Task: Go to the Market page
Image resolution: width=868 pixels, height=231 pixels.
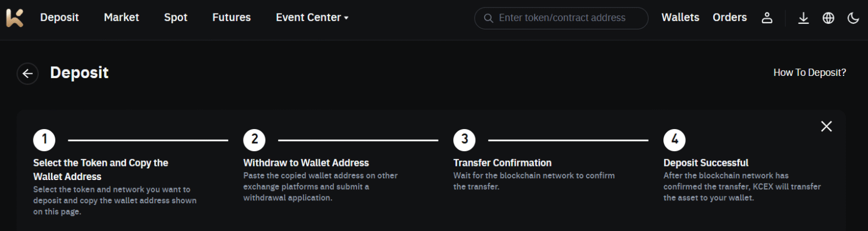Action: click(121, 18)
